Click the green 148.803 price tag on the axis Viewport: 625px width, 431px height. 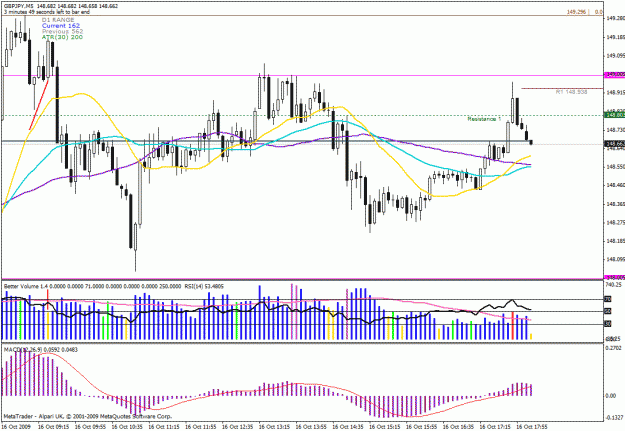point(615,115)
